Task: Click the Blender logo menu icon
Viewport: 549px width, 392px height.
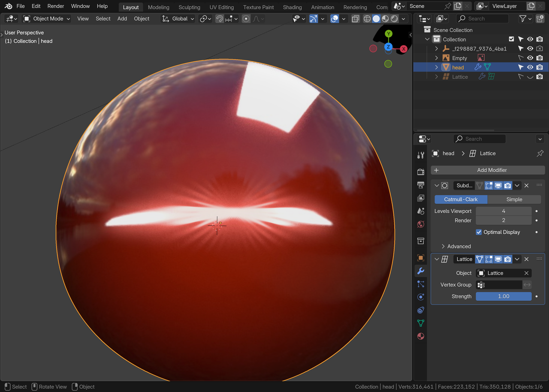Action: (x=8, y=6)
